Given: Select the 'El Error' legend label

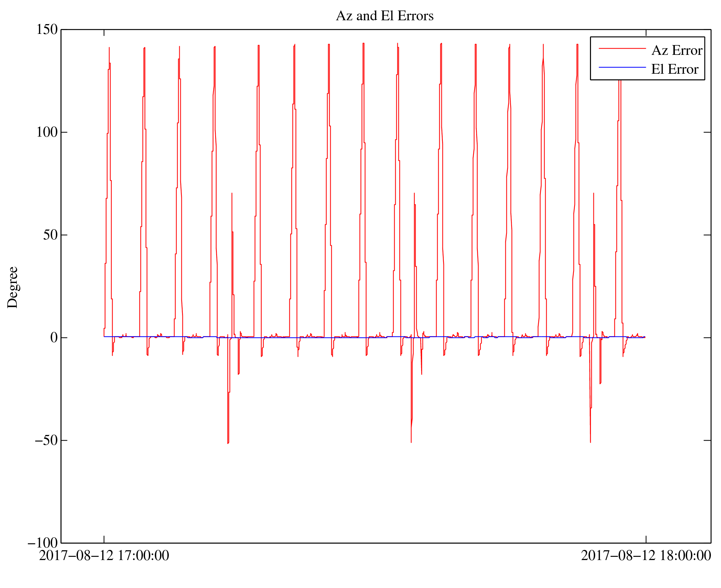Looking at the screenshot, I should tap(675, 70).
